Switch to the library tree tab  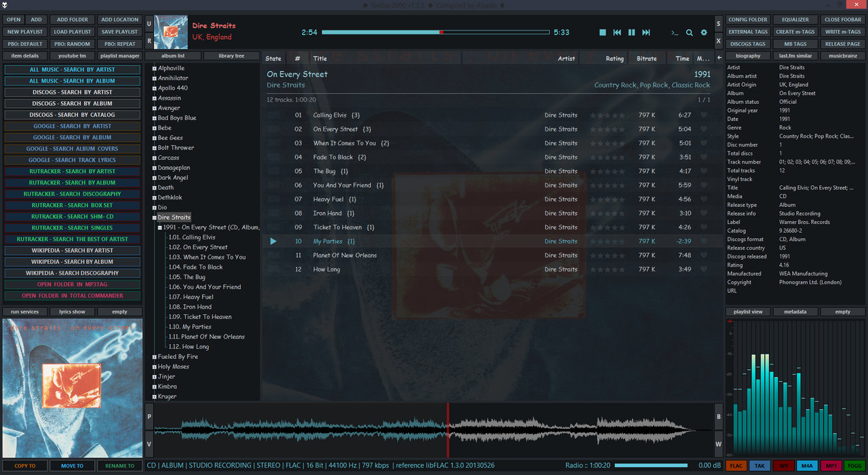tap(231, 56)
